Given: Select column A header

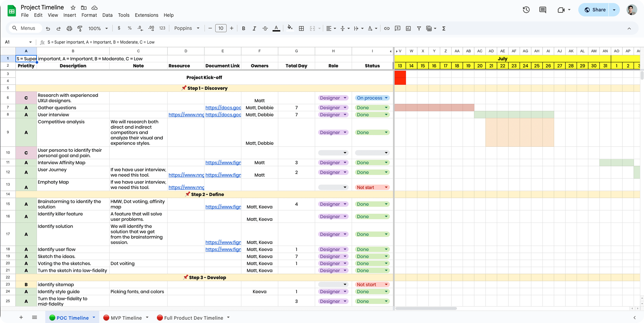Looking at the screenshot, I should [x=26, y=51].
